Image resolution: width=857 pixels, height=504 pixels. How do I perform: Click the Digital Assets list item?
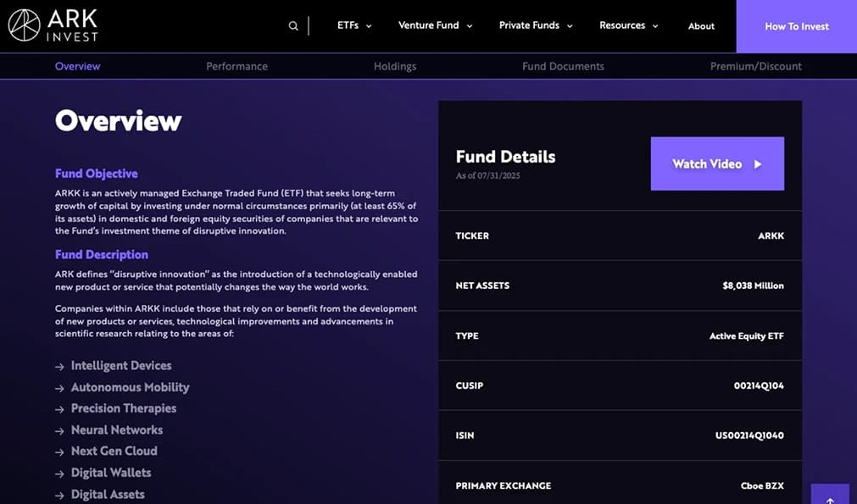tap(108, 495)
